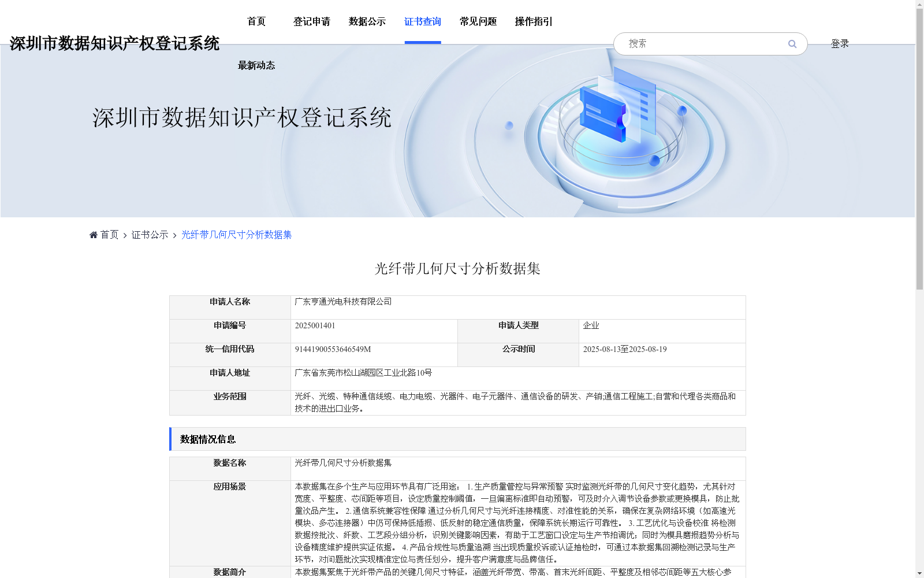Click the home icon in breadcrumb
Viewport: 924px width, 578px height.
point(94,235)
